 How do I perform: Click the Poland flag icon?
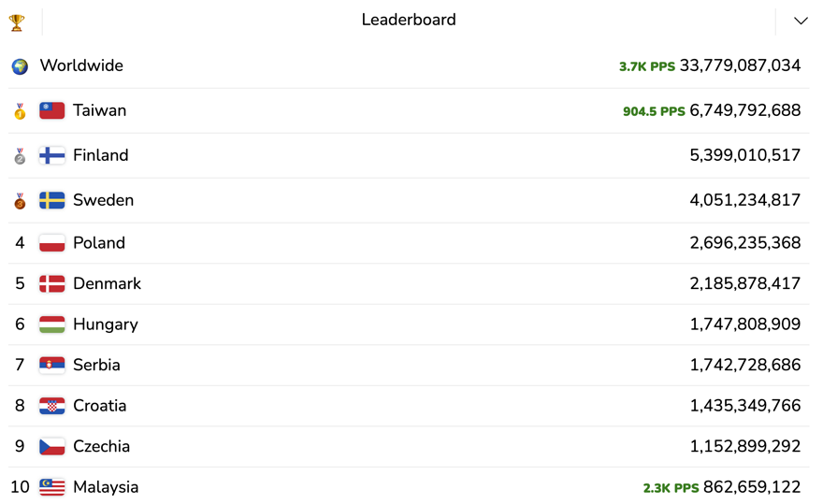[52, 243]
